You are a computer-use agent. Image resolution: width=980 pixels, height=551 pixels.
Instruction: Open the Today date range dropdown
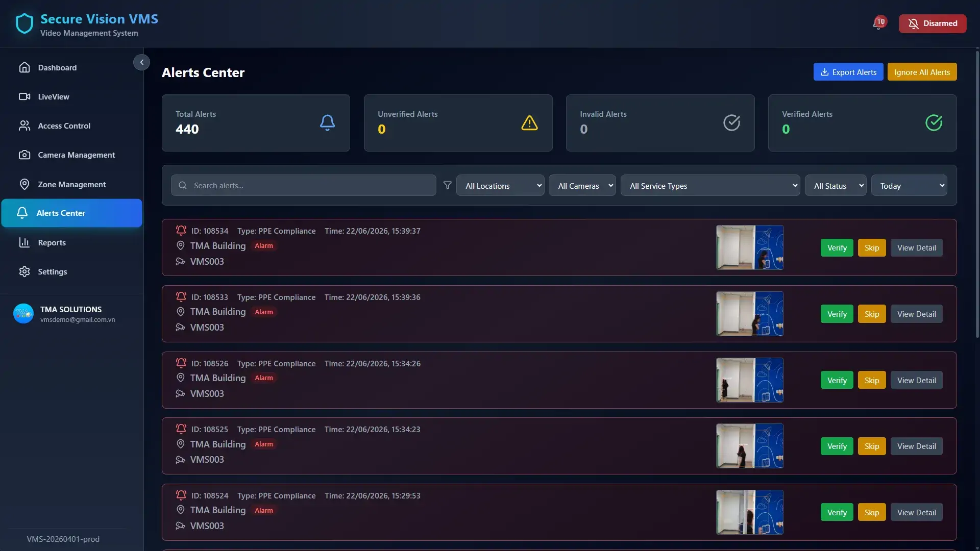[909, 185]
